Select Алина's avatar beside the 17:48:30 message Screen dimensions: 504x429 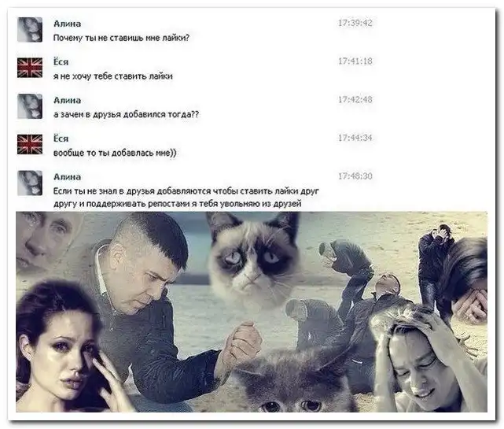coord(30,183)
